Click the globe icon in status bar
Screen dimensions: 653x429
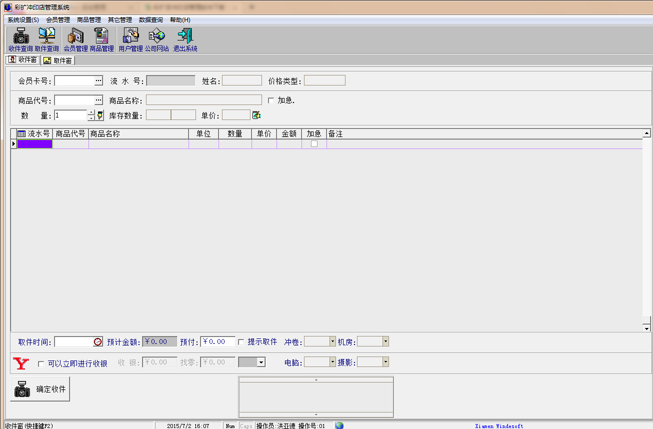click(x=339, y=425)
